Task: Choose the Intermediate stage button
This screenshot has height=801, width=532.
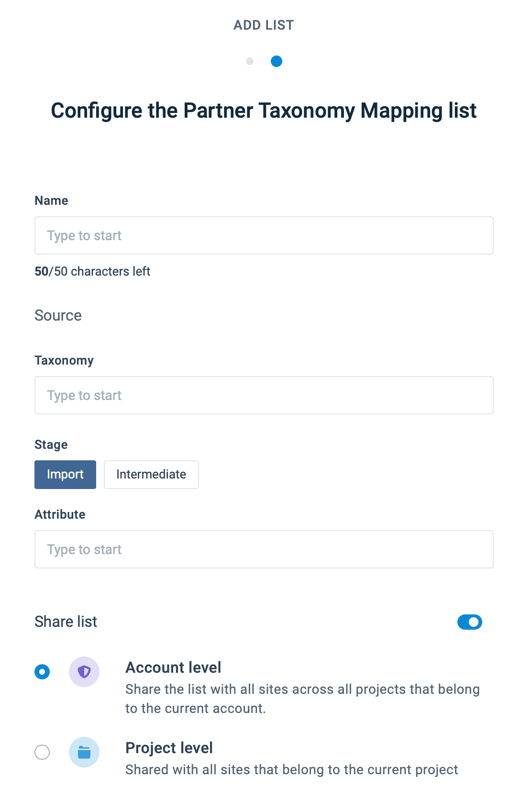Action: (x=151, y=475)
